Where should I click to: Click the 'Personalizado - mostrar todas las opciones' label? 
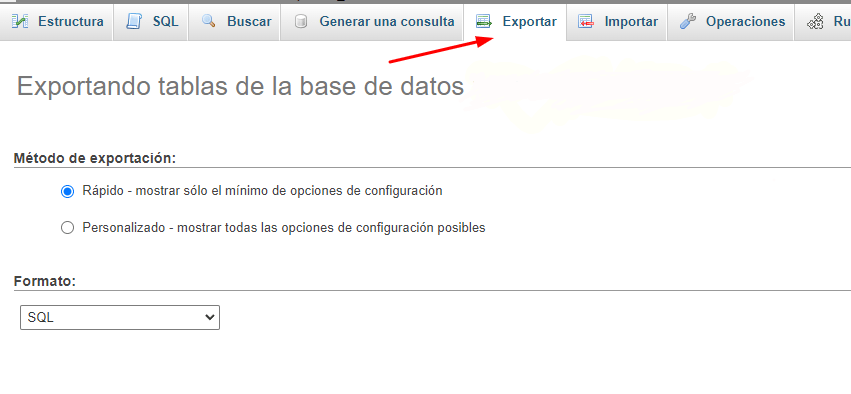coord(284,228)
